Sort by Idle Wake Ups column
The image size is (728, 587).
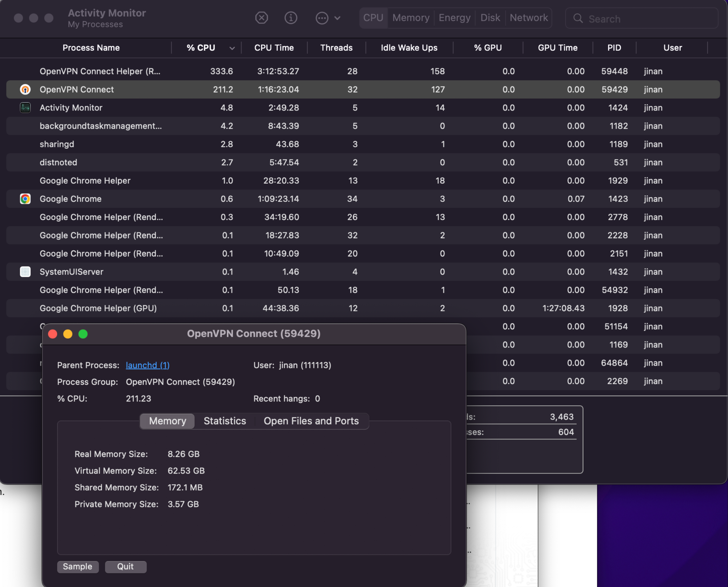click(409, 48)
